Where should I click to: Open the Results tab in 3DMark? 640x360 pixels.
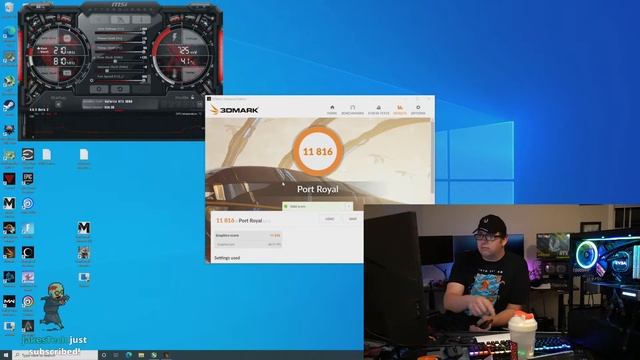pyautogui.click(x=400, y=109)
